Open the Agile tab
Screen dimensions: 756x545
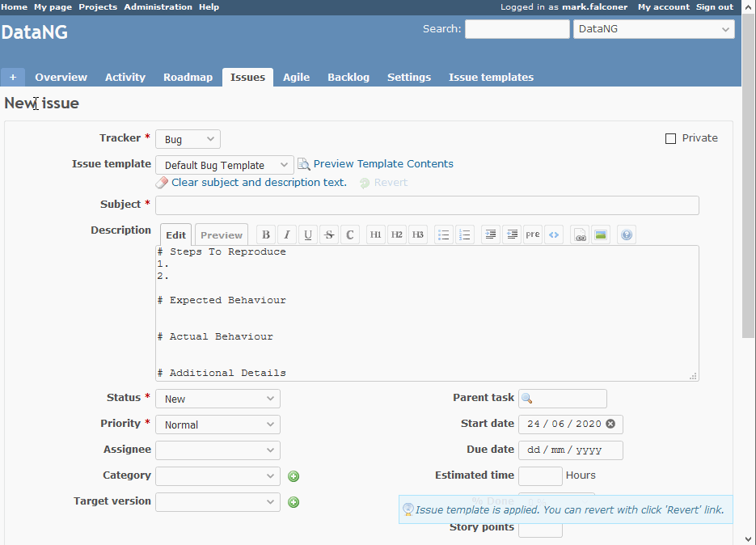click(297, 77)
